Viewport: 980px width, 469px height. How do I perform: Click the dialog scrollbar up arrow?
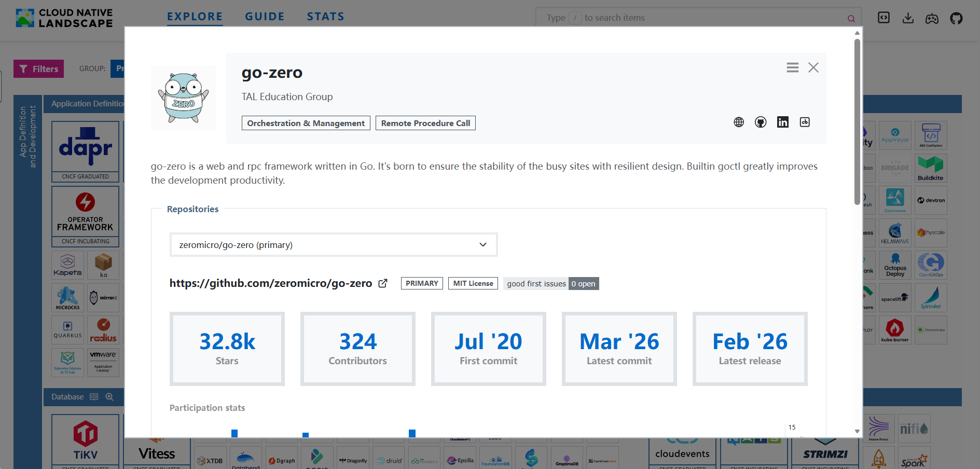tap(857, 33)
